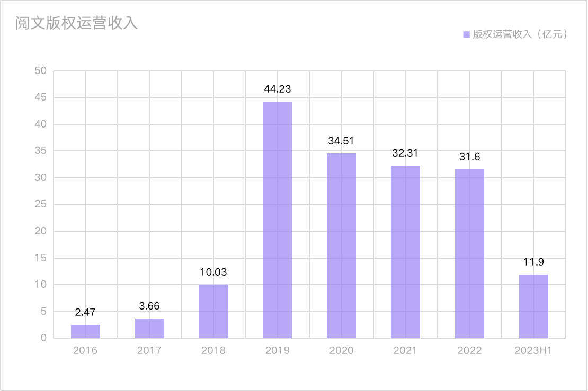
Task: Select the 34.51 data label
Action: [x=341, y=141]
